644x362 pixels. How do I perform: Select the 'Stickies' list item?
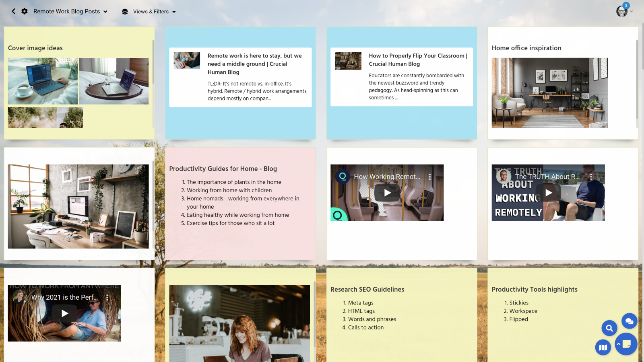[x=519, y=303]
